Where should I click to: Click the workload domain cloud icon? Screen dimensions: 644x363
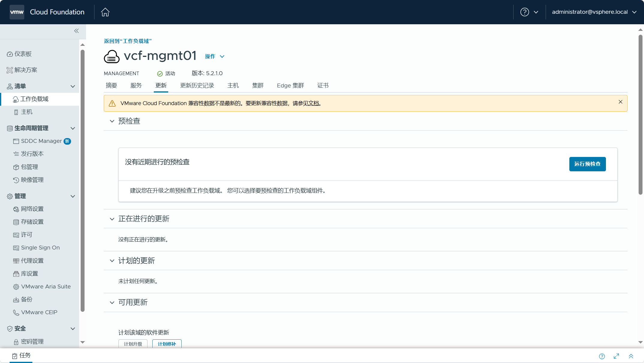112,56
